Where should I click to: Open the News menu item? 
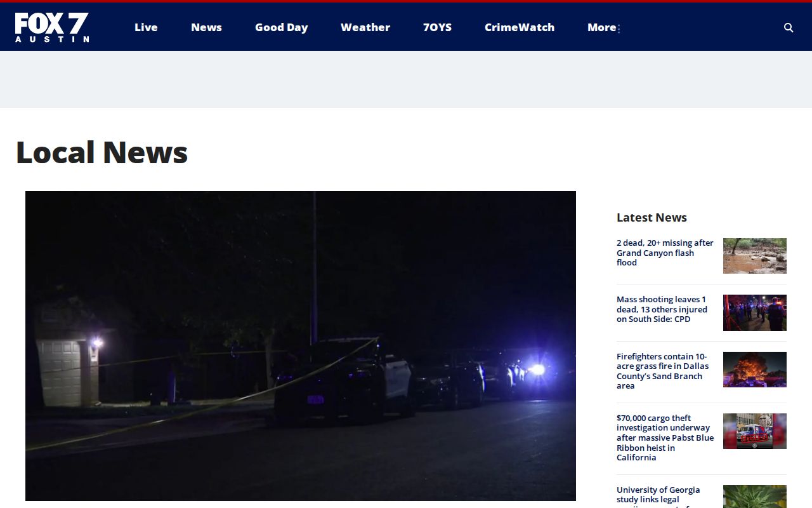point(206,27)
